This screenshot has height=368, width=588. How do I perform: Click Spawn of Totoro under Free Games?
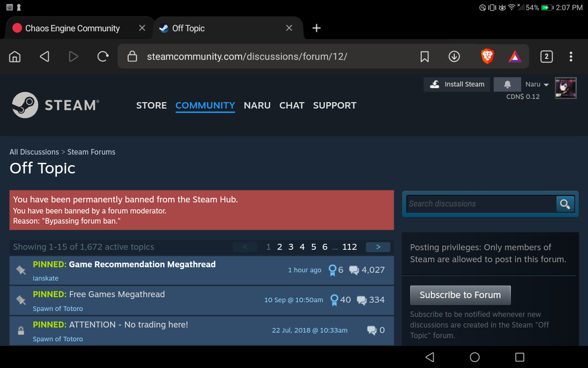pos(58,309)
